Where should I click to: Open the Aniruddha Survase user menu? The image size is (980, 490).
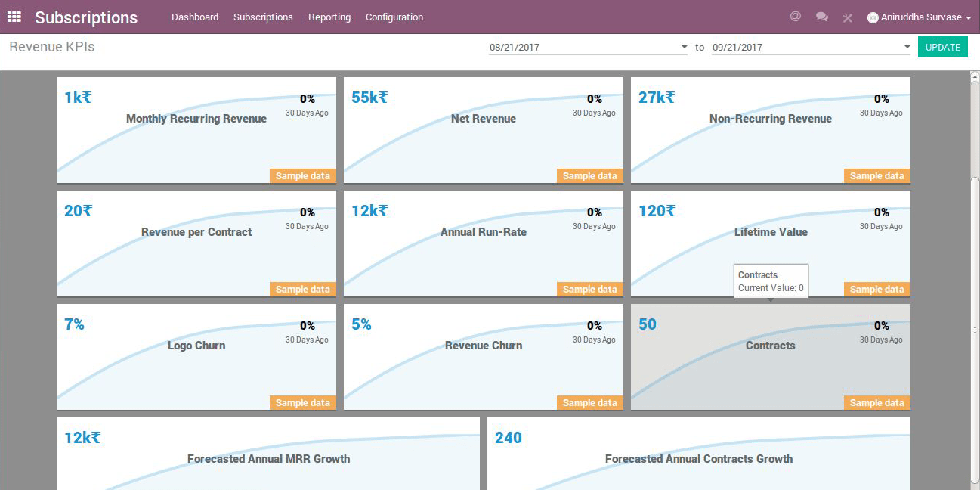click(920, 17)
